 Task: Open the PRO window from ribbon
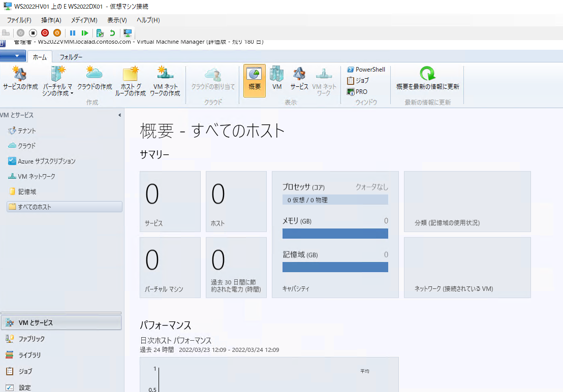tap(357, 91)
